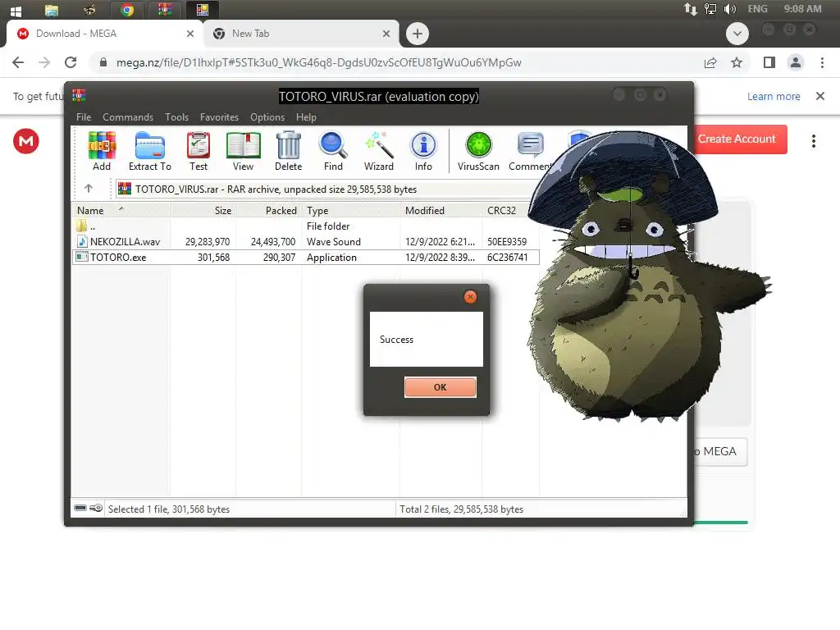Click the Delete trash icon
This screenshot has height=630, width=840.
[288, 152]
